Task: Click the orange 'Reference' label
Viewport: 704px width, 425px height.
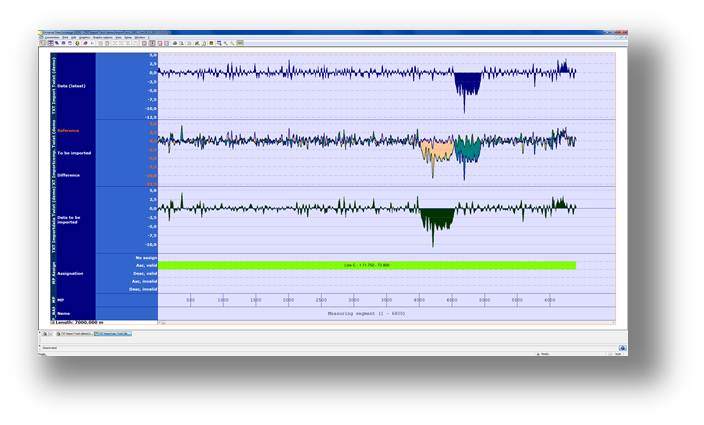Action: [x=68, y=130]
